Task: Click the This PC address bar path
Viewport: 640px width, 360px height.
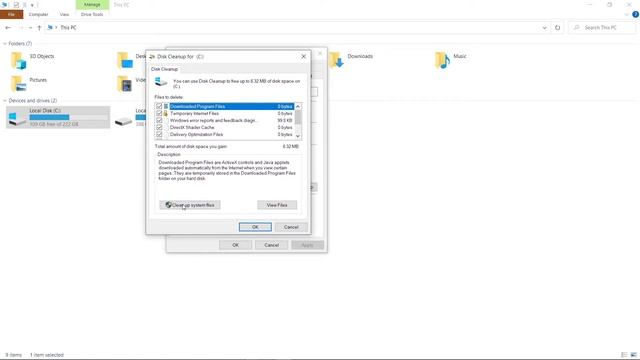Action: (68, 27)
